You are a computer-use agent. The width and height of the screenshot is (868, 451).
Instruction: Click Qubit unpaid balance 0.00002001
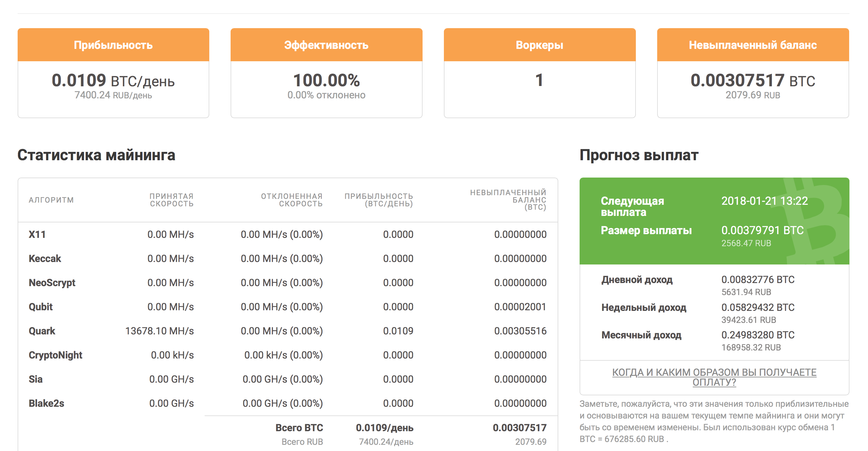tap(520, 307)
